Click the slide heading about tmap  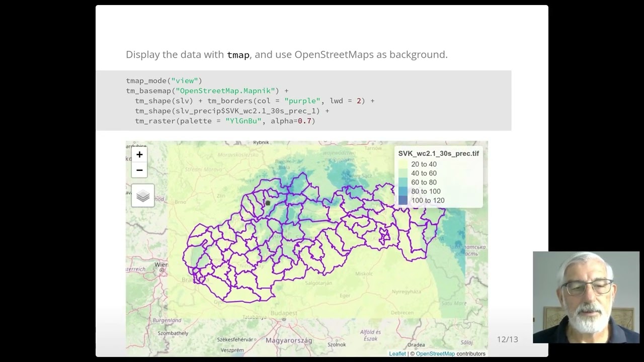tap(287, 54)
